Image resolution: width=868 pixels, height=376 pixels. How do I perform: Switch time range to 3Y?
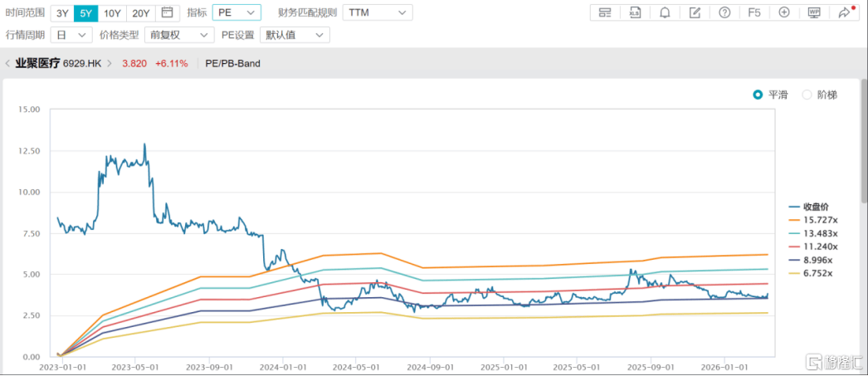(x=61, y=12)
